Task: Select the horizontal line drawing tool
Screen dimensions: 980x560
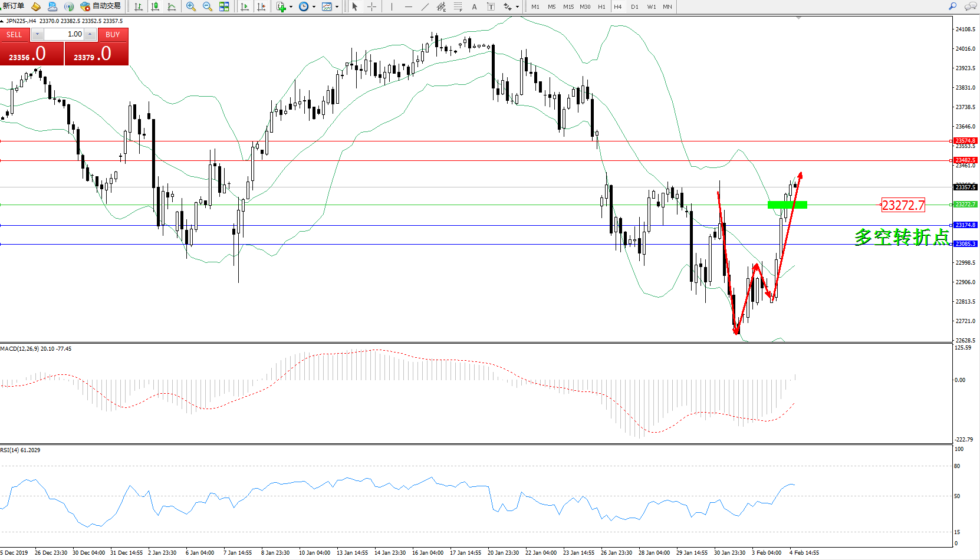Action: pyautogui.click(x=408, y=6)
